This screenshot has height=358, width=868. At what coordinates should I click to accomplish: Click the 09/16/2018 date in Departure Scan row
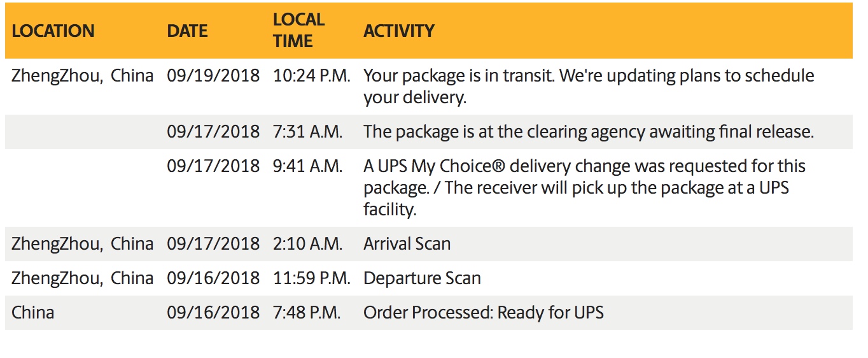pyautogui.click(x=213, y=278)
